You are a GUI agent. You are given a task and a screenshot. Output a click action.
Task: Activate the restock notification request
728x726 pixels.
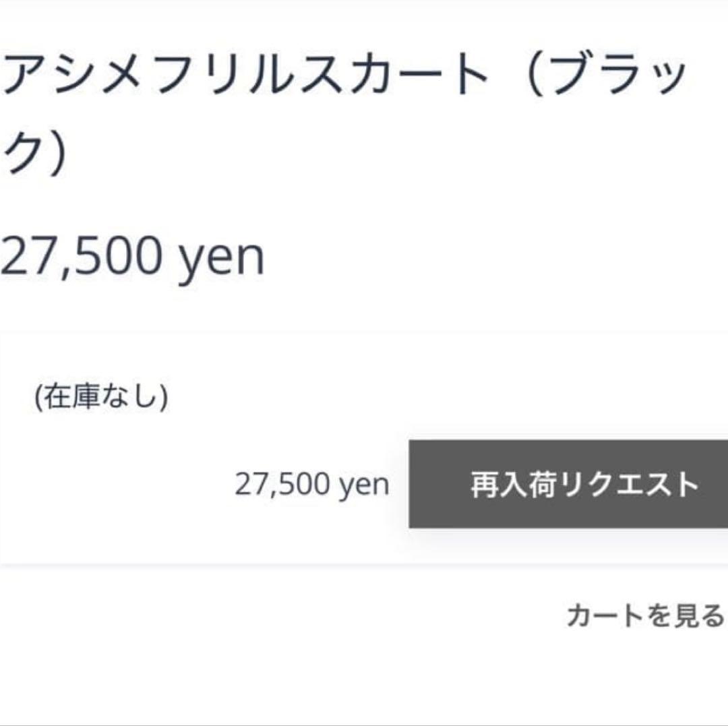[x=580, y=483]
